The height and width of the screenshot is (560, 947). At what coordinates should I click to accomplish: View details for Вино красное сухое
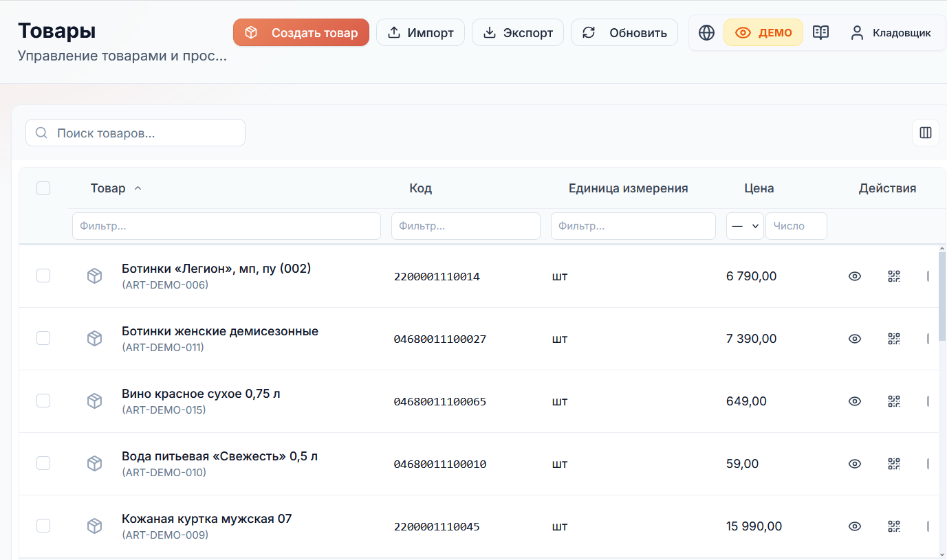pos(855,401)
